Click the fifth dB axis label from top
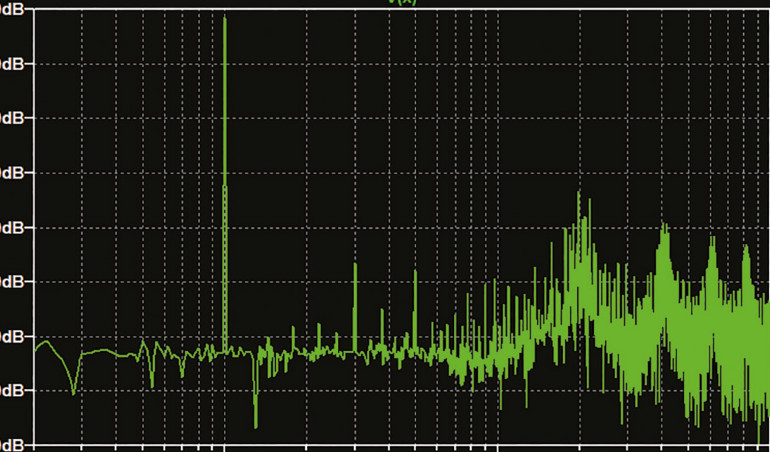770x452 pixels. coord(17,227)
